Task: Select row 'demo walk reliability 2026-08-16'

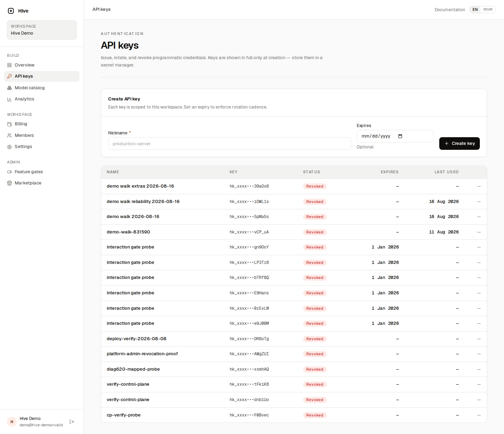Action: coord(294,202)
